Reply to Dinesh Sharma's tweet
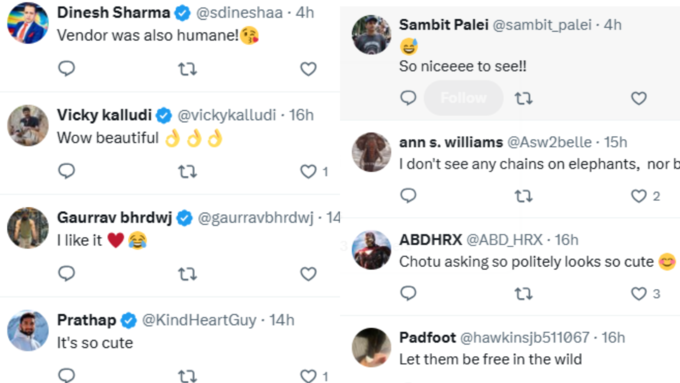 (66, 69)
